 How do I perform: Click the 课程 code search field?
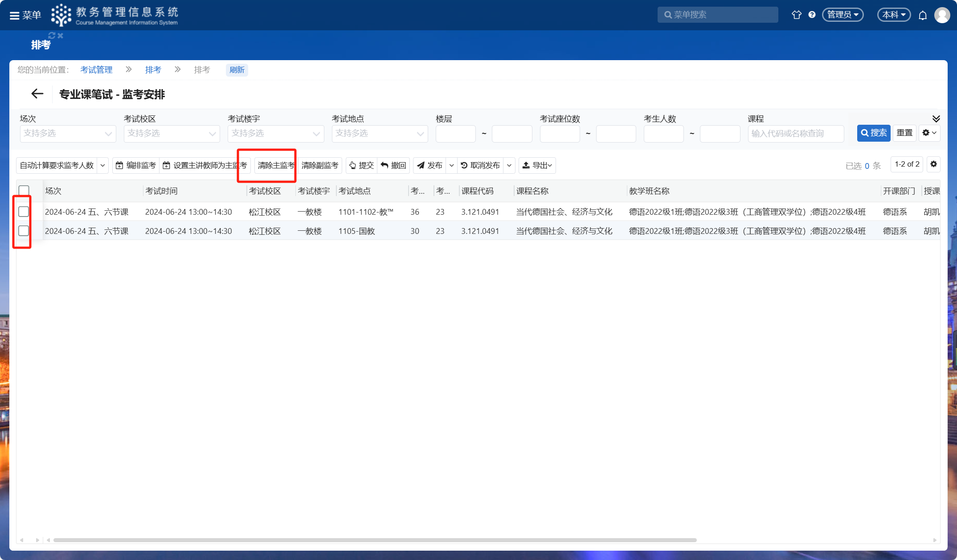[x=795, y=133]
